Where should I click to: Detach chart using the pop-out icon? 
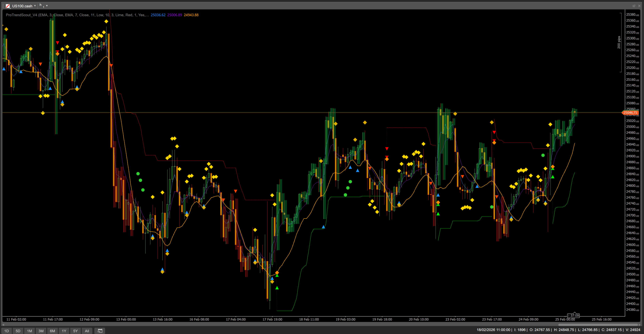pos(634,6)
